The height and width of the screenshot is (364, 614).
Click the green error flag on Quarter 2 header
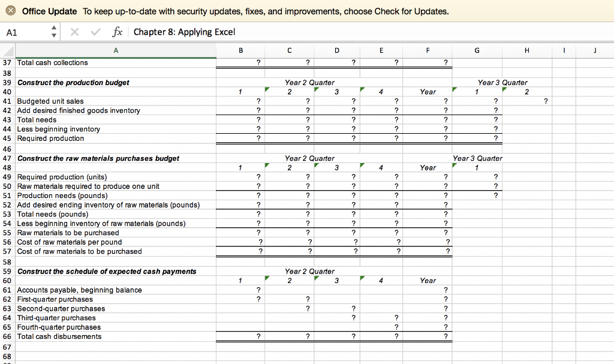tap(266, 88)
